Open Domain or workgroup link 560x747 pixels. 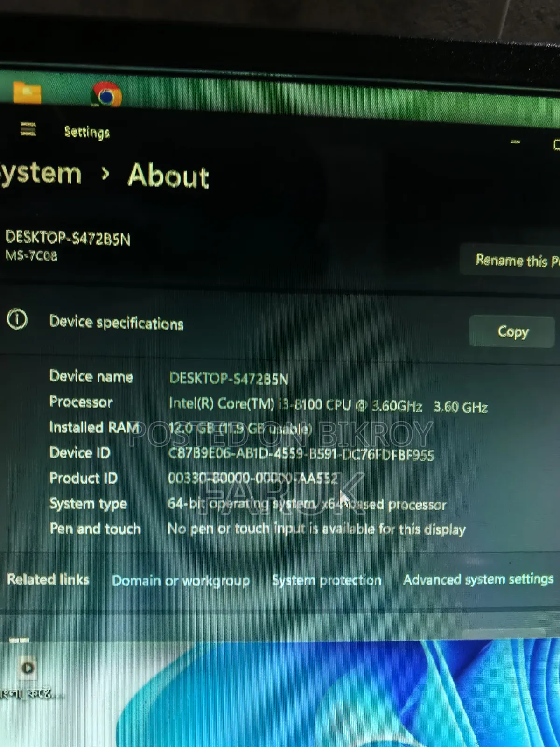(181, 580)
